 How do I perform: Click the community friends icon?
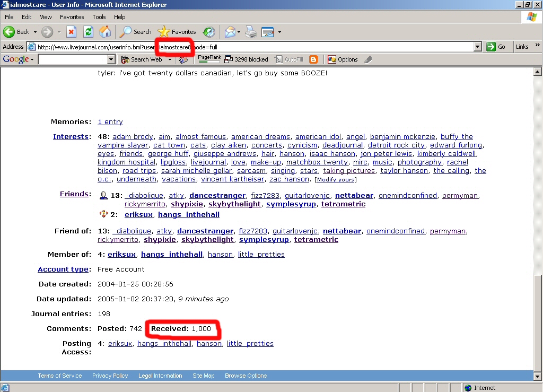(103, 214)
